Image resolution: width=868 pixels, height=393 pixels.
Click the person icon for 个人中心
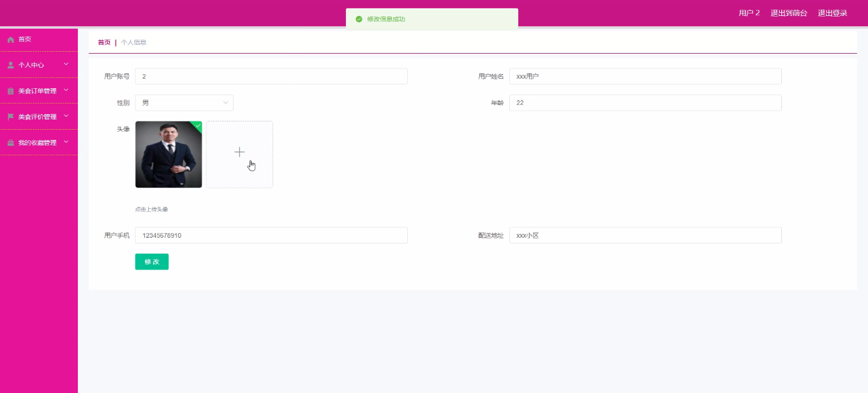10,65
